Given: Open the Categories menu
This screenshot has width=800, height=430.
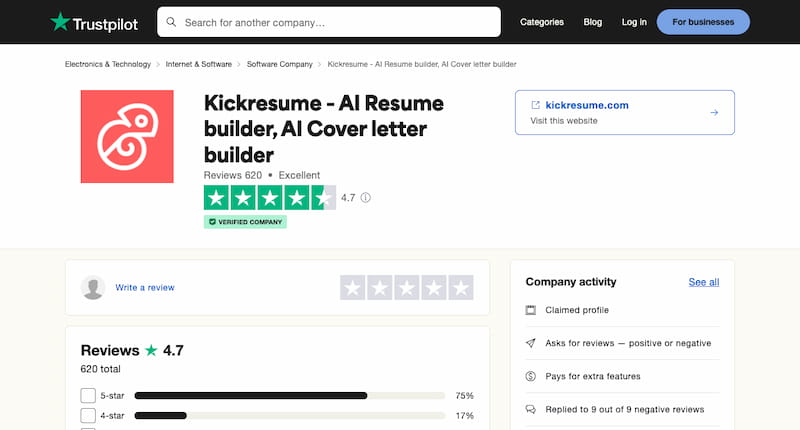Looking at the screenshot, I should [542, 22].
